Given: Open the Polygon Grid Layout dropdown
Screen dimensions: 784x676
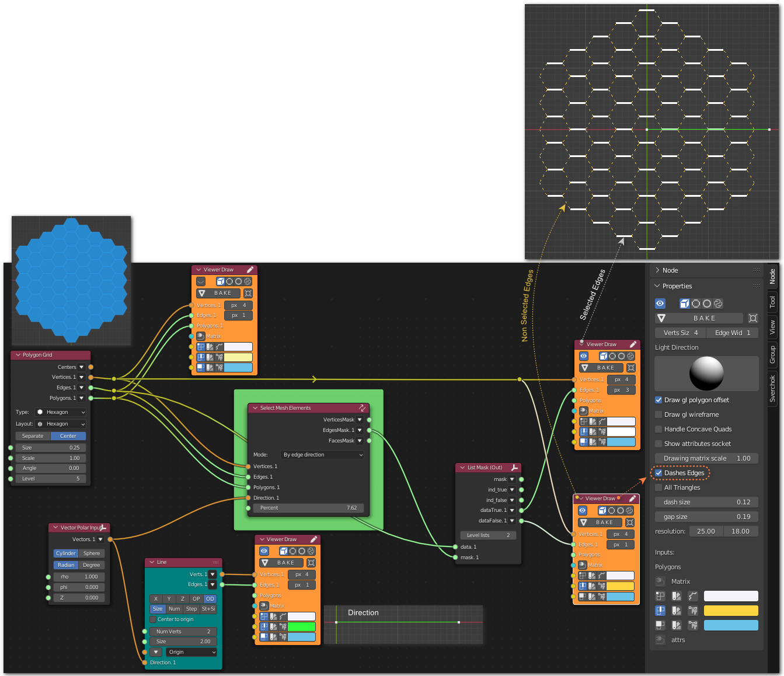Looking at the screenshot, I should click(x=61, y=424).
